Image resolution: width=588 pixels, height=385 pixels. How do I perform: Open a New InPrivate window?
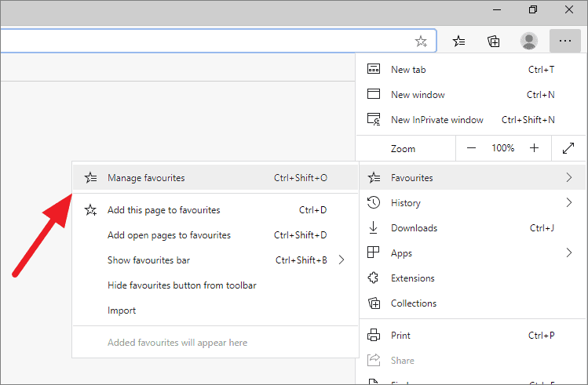click(436, 120)
